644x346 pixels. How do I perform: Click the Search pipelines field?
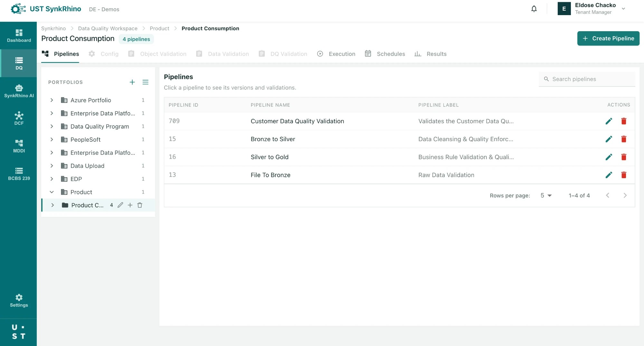(x=587, y=79)
